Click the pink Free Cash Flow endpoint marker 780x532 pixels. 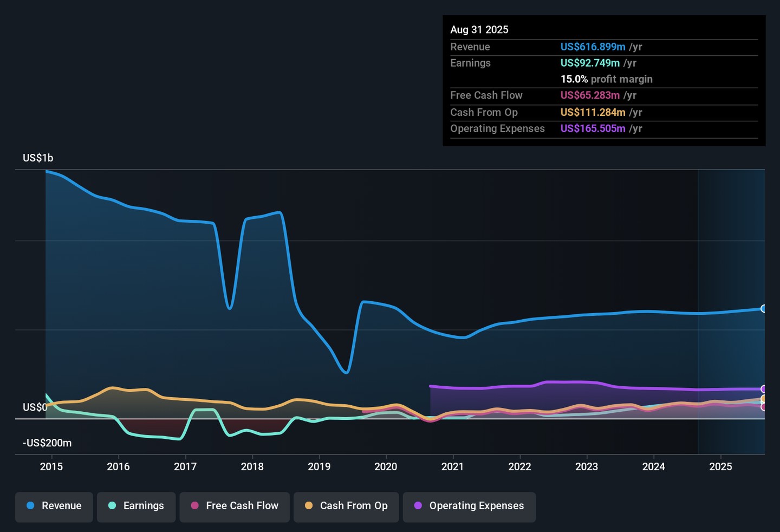[x=764, y=407]
